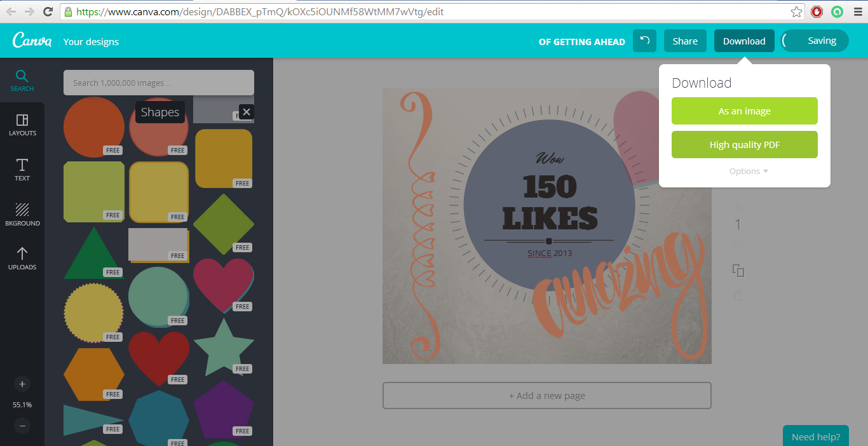Download the design as an image
Viewport: 868px width, 446px height.
pos(744,111)
